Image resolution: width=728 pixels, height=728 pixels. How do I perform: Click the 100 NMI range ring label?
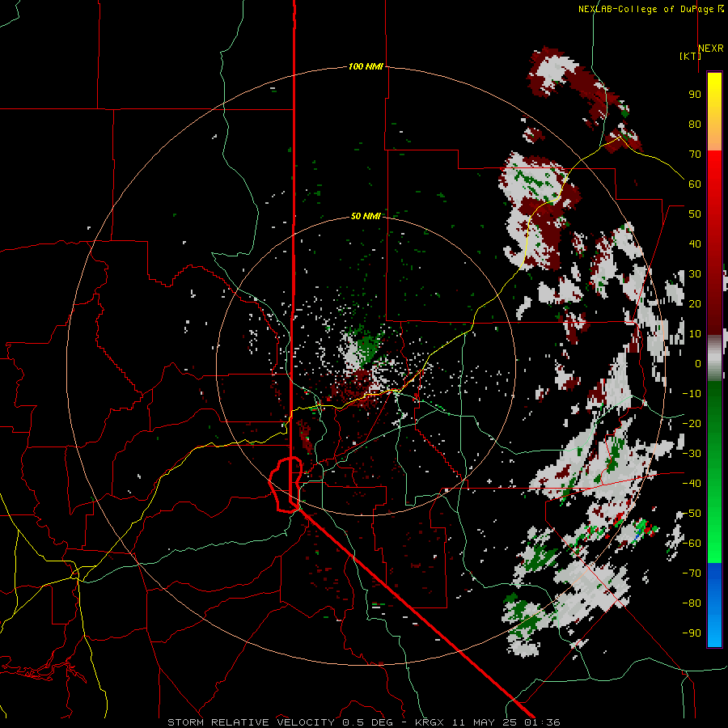point(366,67)
